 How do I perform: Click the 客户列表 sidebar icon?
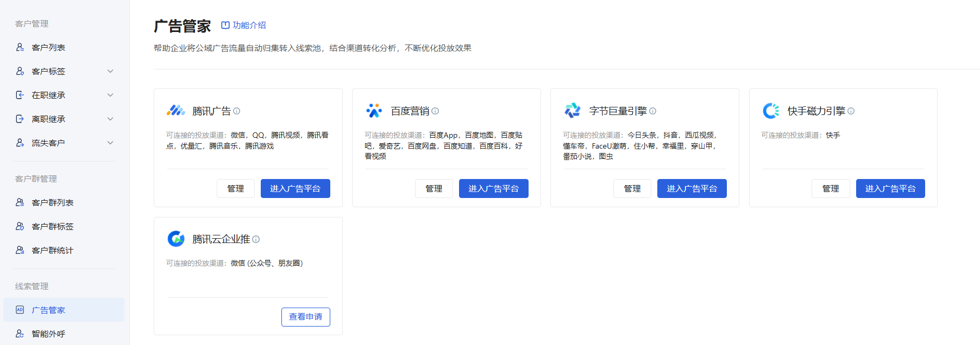(20, 47)
